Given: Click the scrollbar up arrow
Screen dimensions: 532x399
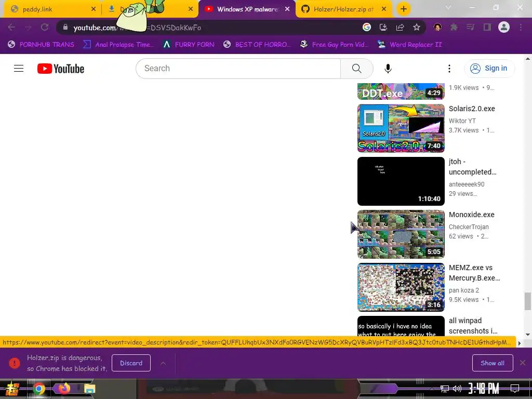Looking at the screenshot, I should [x=528, y=59].
